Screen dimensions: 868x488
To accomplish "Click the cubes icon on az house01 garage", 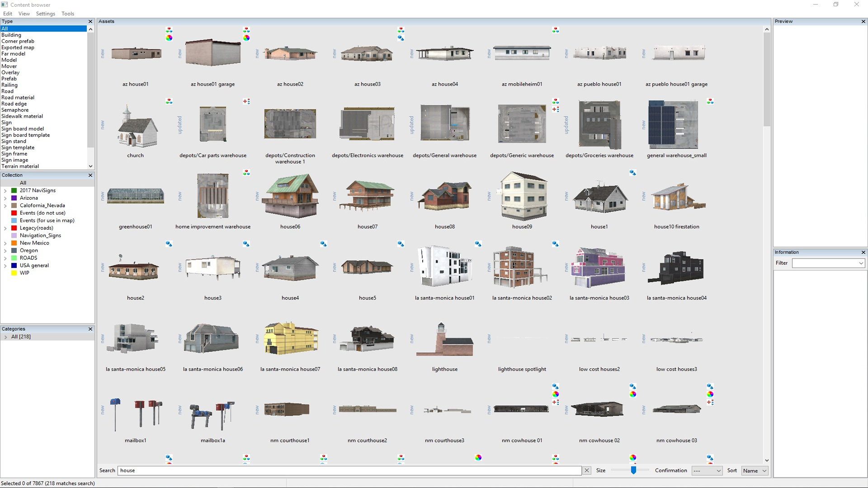I will click(246, 30).
